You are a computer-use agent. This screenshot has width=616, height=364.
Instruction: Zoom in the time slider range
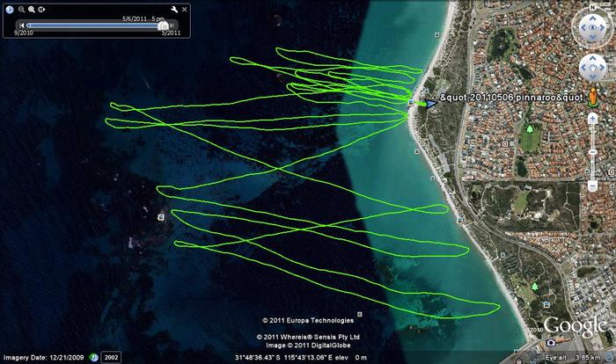pos(31,10)
